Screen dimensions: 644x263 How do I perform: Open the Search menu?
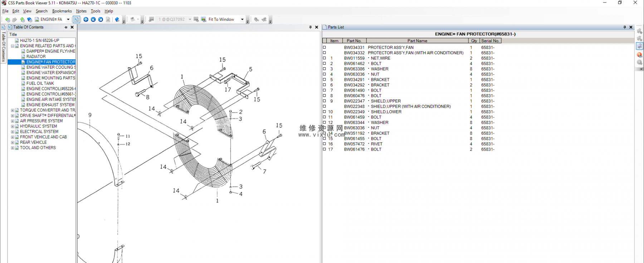[42, 11]
